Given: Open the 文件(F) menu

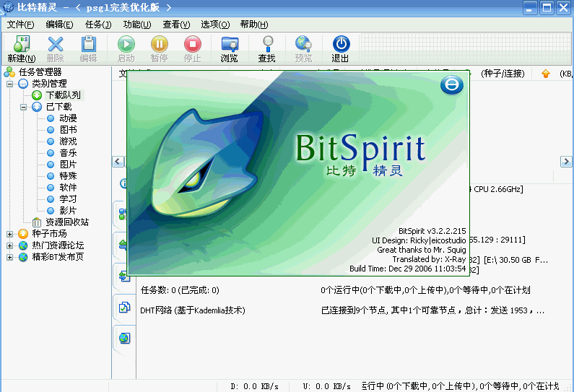Looking at the screenshot, I should click(x=20, y=25).
